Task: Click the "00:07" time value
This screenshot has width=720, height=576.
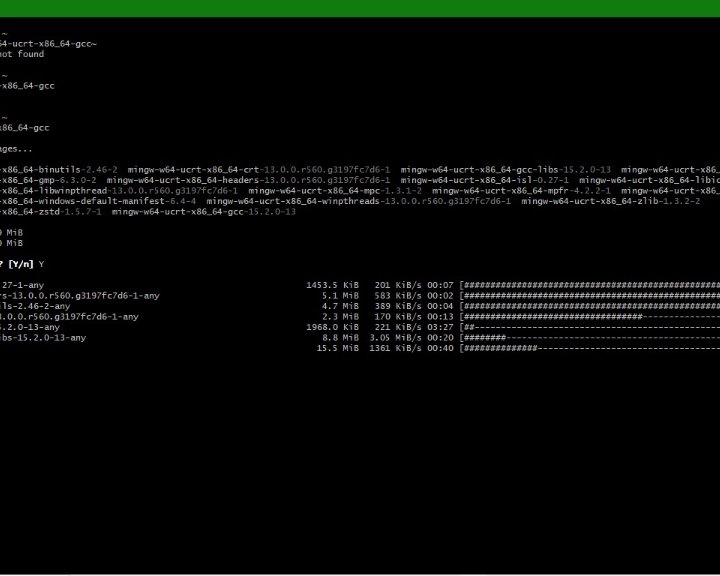Action: point(440,286)
